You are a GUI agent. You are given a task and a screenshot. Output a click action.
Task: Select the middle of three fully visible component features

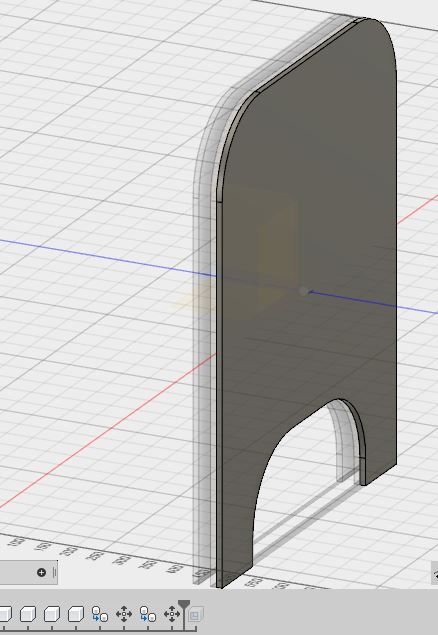coord(52,614)
